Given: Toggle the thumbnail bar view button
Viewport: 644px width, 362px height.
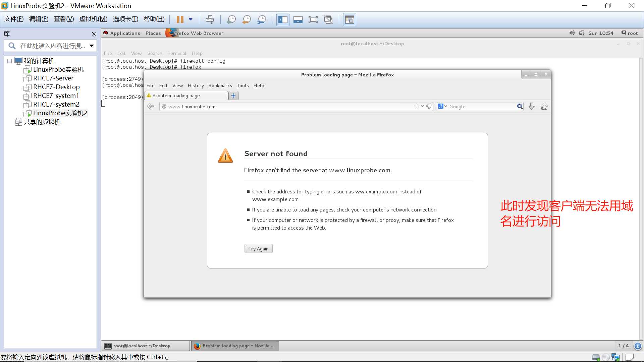Looking at the screenshot, I should pyautogui.click(x=298, y=19).
